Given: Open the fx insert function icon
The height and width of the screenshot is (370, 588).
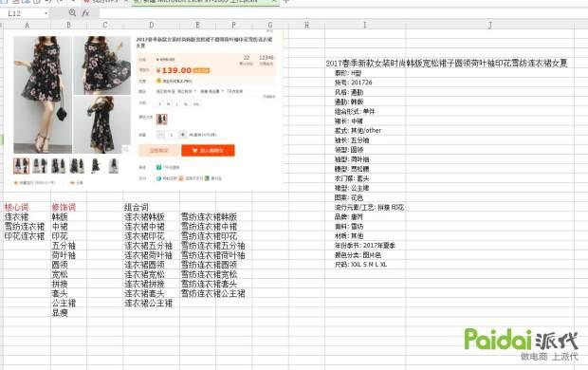Looking at the screenshot, I should click(85, 13).
